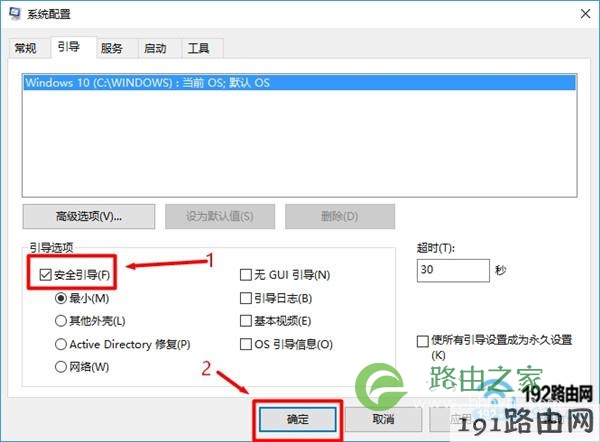Tick the OS 引导信息(O) checkbox

tap(246, 344)
